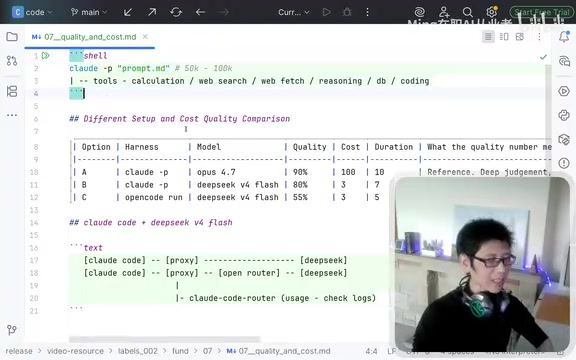Click the 'fund' breadcrumb
Image resolution: width=576 pixels, height=360 pixels.
tap(180, 351)
